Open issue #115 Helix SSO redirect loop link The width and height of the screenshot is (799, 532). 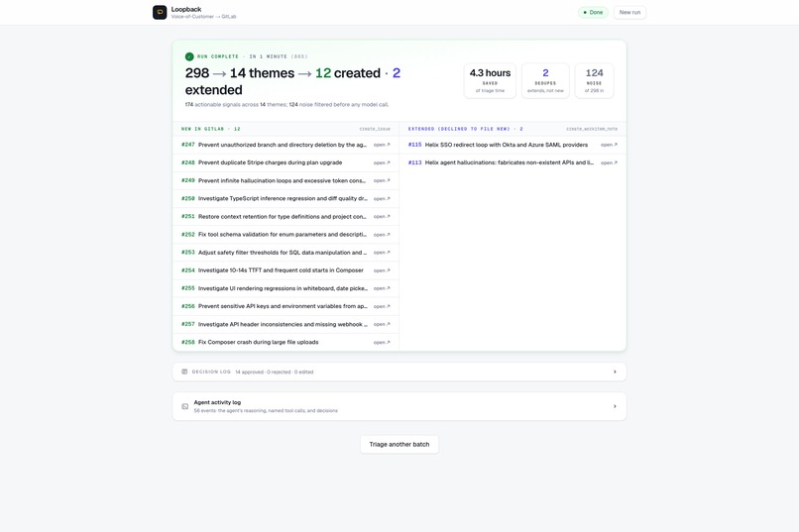point(609,145)
